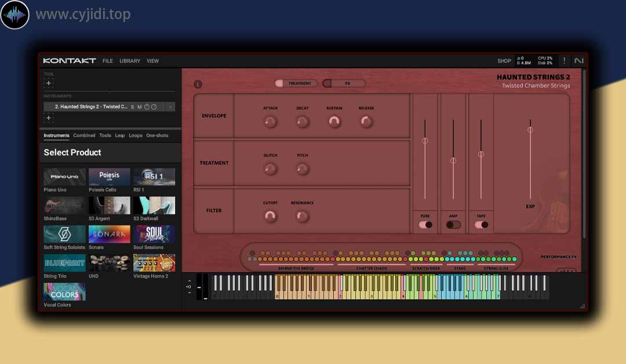Click the BEHIND THE BRIDGE articulation label
This screenshot has width=626, height=364.
coord(296,268)
